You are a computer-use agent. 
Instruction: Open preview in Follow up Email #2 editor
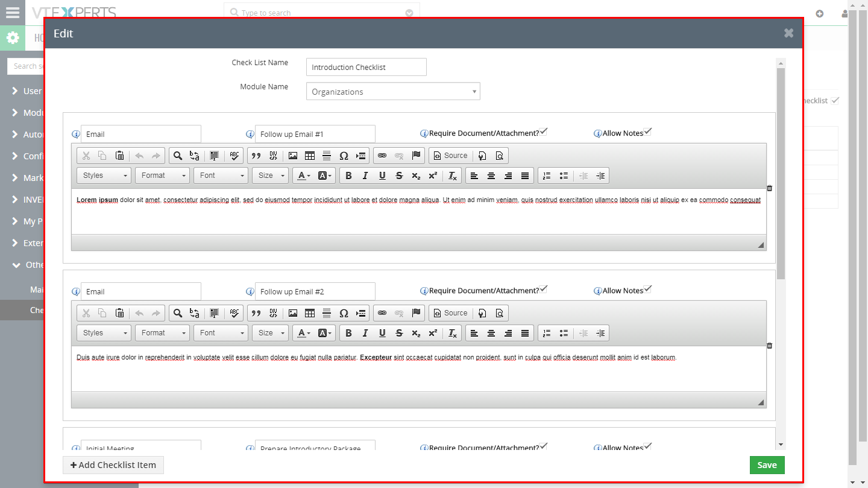point(499,313)
